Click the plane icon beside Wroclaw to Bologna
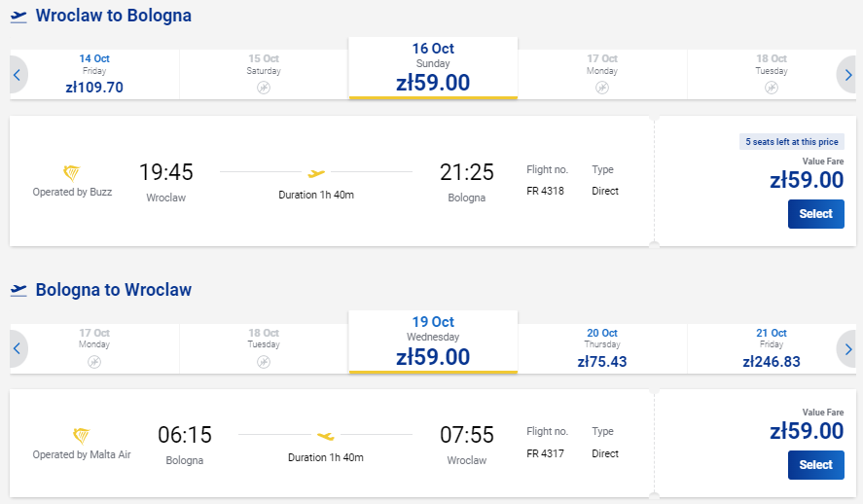Viewport: 863px width, 504px height. pyautogui.click(x=18, y=17)
